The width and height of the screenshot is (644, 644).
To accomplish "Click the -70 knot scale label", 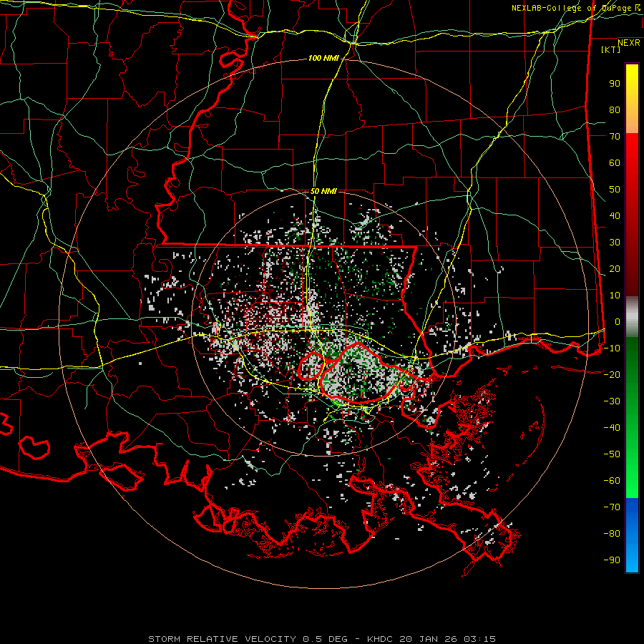I will pos(612,507).
